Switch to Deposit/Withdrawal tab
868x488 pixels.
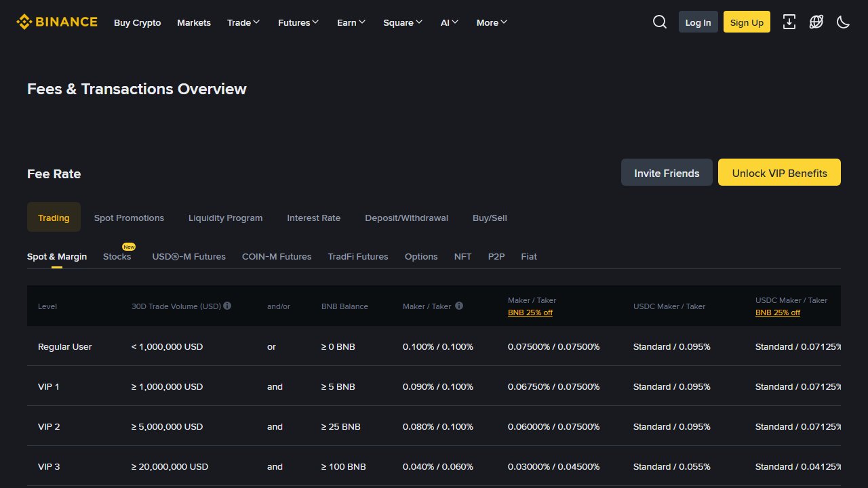click(x=407, y=218)
